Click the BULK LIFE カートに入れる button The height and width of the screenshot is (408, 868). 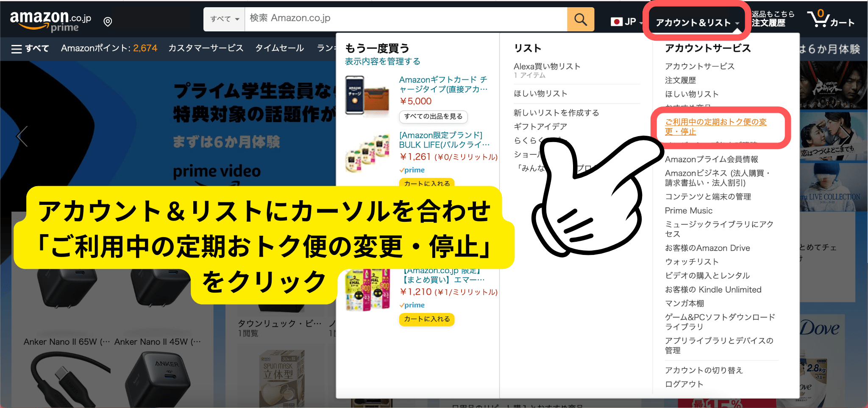(426, 183)
